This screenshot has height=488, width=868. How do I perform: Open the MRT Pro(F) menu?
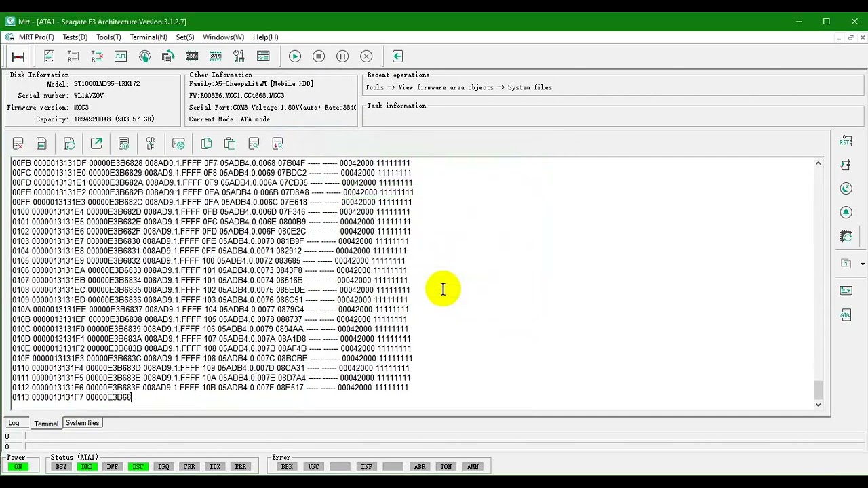(36, 37)
